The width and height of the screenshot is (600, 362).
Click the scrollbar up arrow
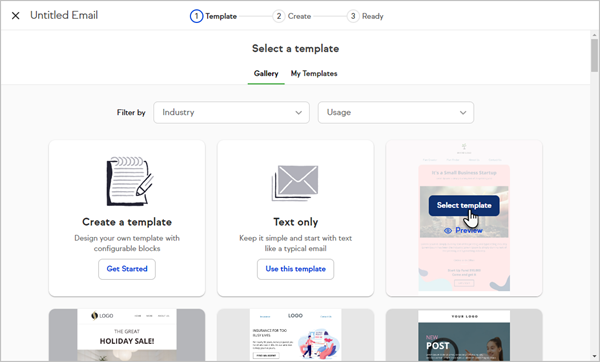(594, 35)
